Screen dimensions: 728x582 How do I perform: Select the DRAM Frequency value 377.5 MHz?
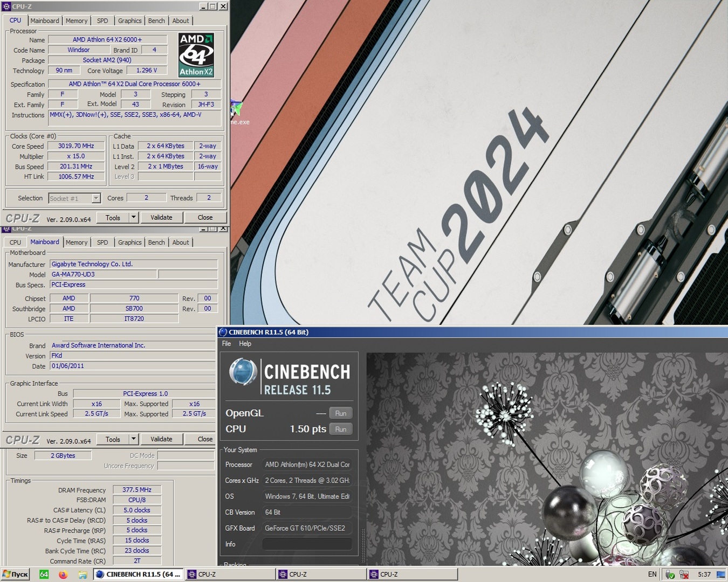point(137,490)
